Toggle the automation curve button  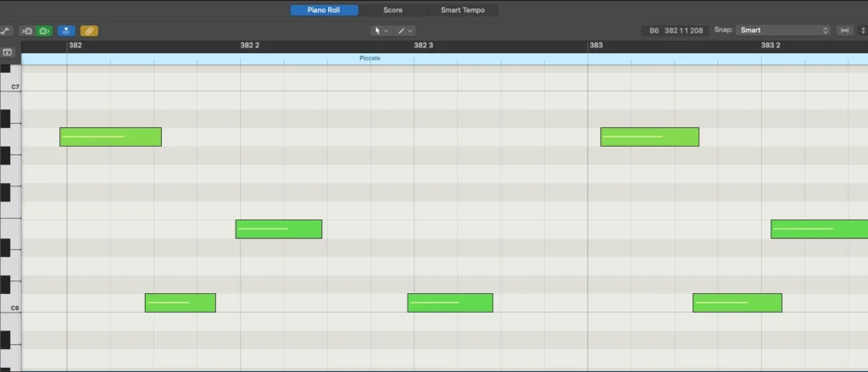(6, 31)
